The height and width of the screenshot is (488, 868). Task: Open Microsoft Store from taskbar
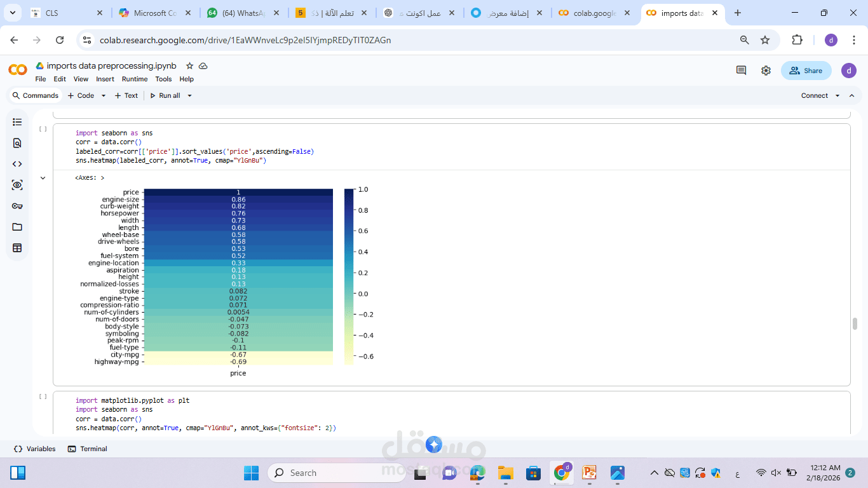click(533, 473)
